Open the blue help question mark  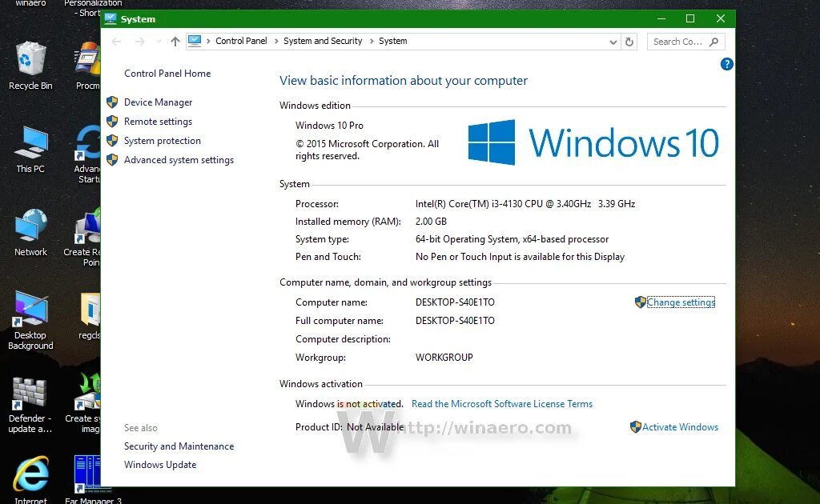coord(726,64)
